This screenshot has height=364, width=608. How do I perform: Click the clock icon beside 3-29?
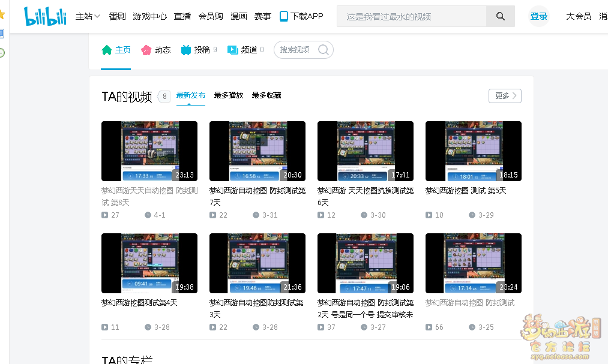472,215
